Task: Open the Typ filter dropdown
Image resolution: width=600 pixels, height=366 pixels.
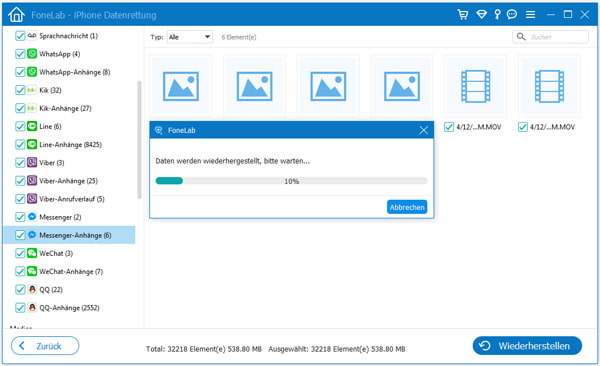Action: [x=190, y=37]
